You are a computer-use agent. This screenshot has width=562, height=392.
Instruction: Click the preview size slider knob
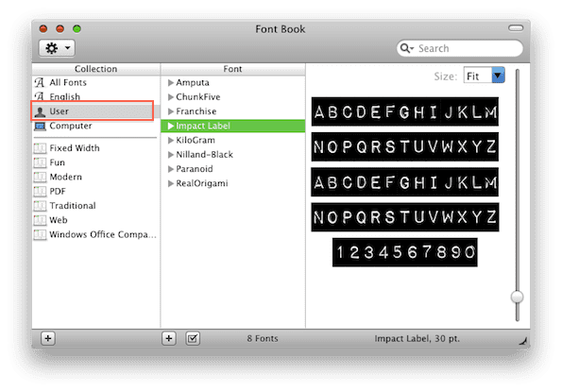pos(517,297)
